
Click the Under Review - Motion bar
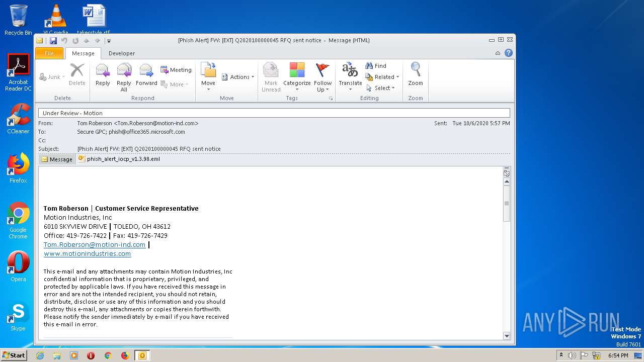click(x=274, y=113)
